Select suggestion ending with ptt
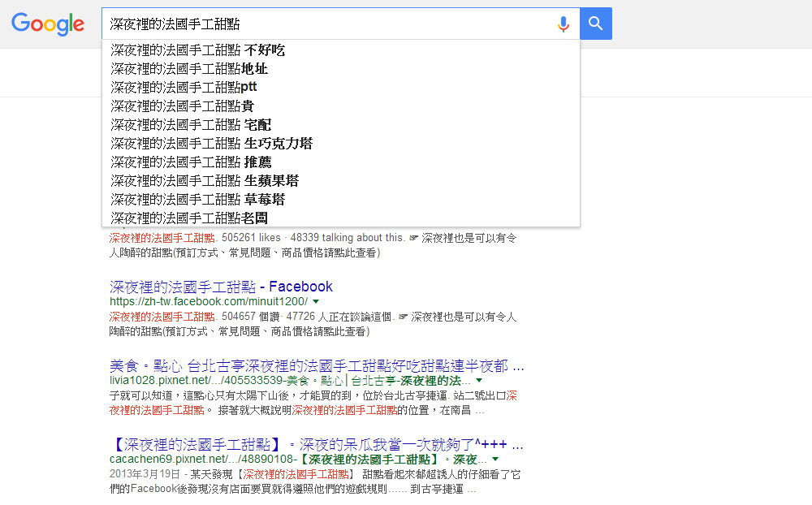Screen dimensions: 812x505 [341, 88]
